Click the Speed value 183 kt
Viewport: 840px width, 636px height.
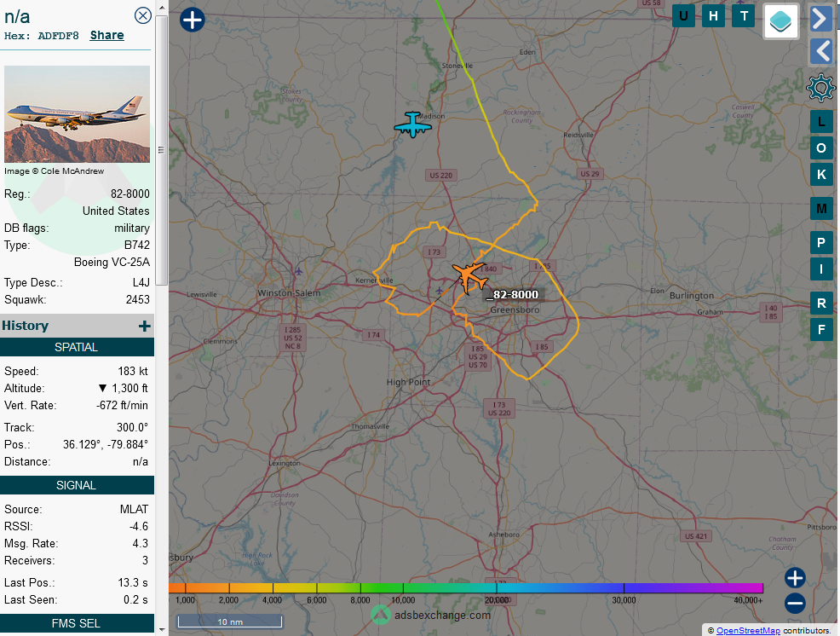[x=133, y=371]
